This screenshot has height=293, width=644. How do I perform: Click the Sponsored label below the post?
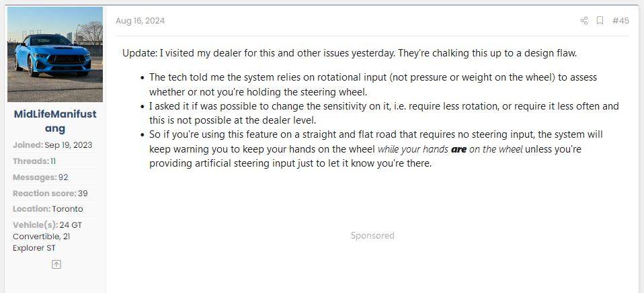(372, 236)
